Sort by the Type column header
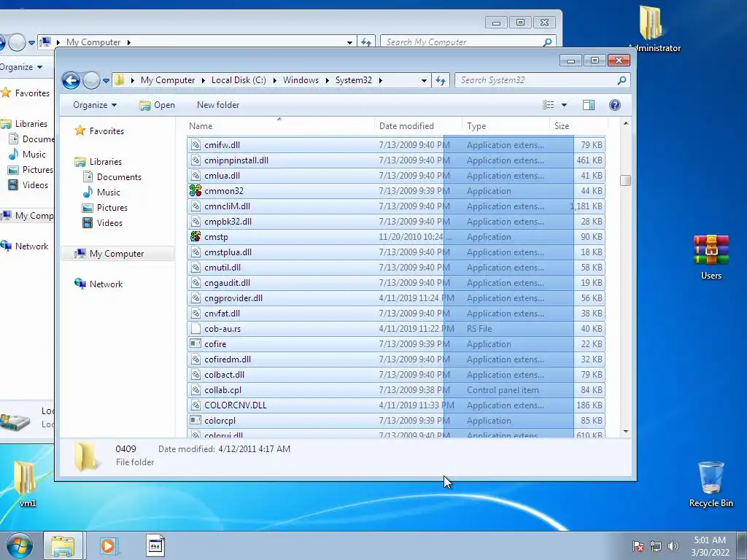Image resolution: width=747 pixels, height=560 pixels. pyautogui.click(x=505, y=126)
